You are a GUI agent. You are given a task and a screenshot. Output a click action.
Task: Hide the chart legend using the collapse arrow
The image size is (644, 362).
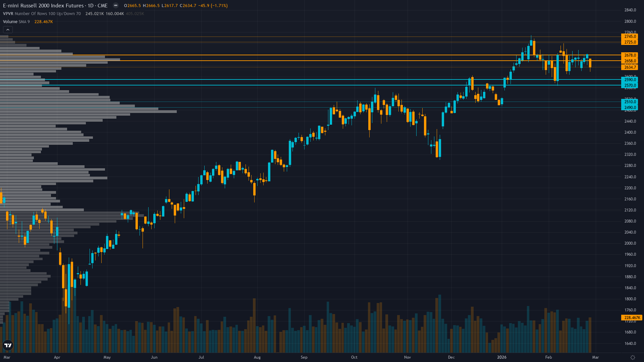7,29
